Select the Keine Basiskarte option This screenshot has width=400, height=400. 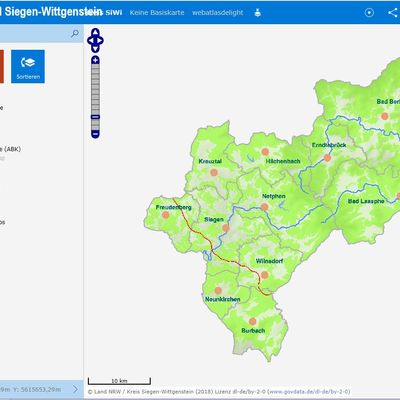(157, 12)
